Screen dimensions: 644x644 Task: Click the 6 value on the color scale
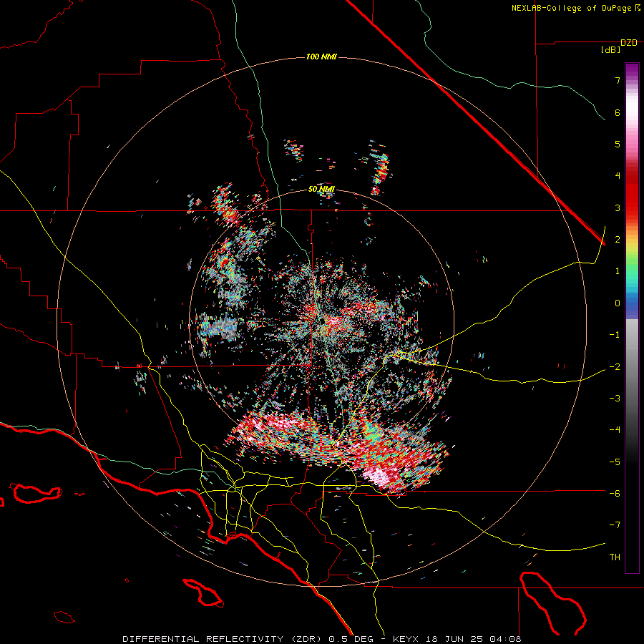[x=618, y=112]
